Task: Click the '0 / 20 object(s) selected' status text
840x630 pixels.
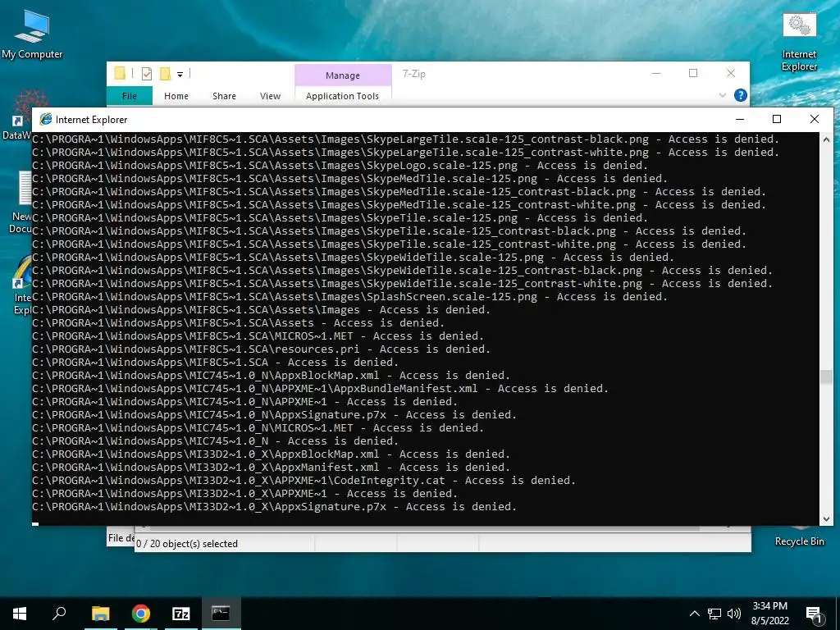Action: coord(187,544)
